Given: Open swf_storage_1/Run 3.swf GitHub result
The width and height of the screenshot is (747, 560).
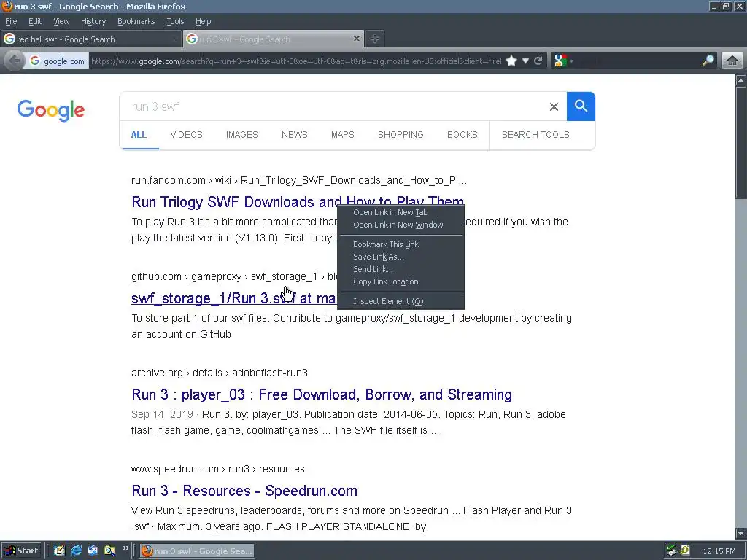Looking at the screenshot, I should [234, 298].
